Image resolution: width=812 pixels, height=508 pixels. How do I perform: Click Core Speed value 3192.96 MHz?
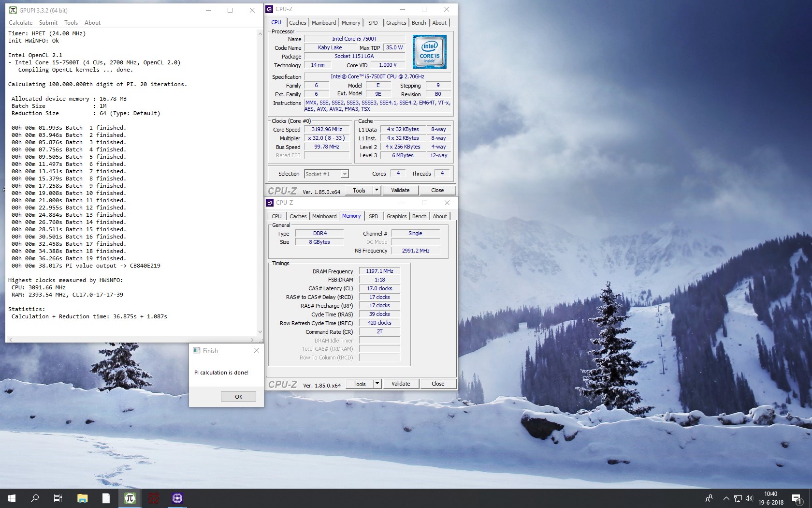327,129
